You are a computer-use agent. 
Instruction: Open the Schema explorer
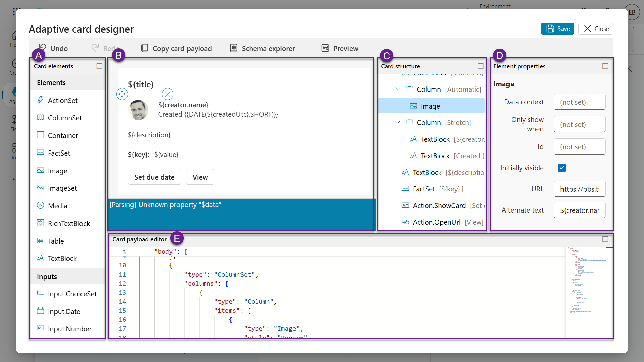coord(263,48)
